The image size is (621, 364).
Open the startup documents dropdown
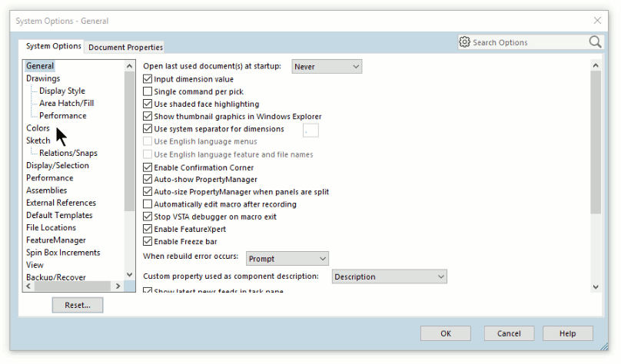click(326, 67)
